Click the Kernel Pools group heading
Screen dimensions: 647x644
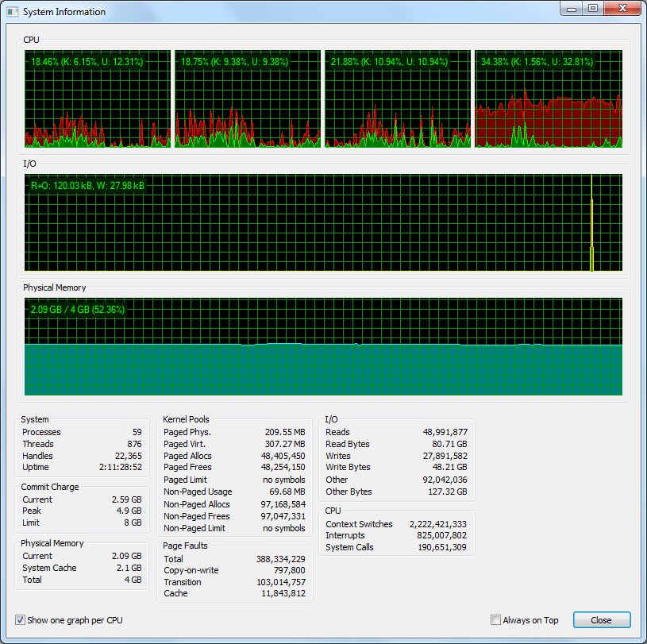[x=186, y=419]
